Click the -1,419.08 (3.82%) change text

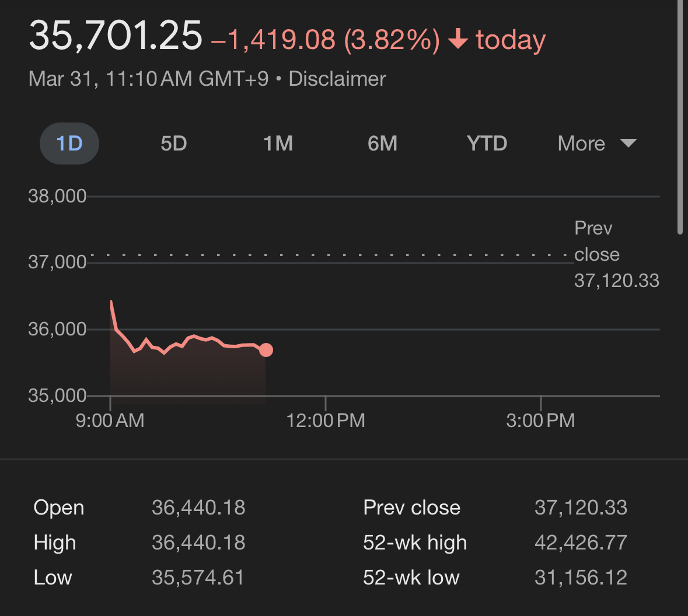pos(326,40)
